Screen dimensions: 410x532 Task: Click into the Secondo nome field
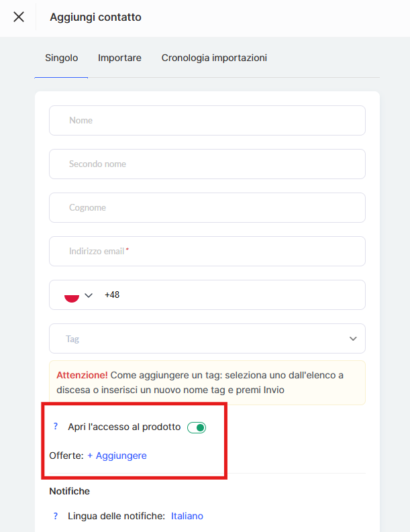(x=207, y=164)
